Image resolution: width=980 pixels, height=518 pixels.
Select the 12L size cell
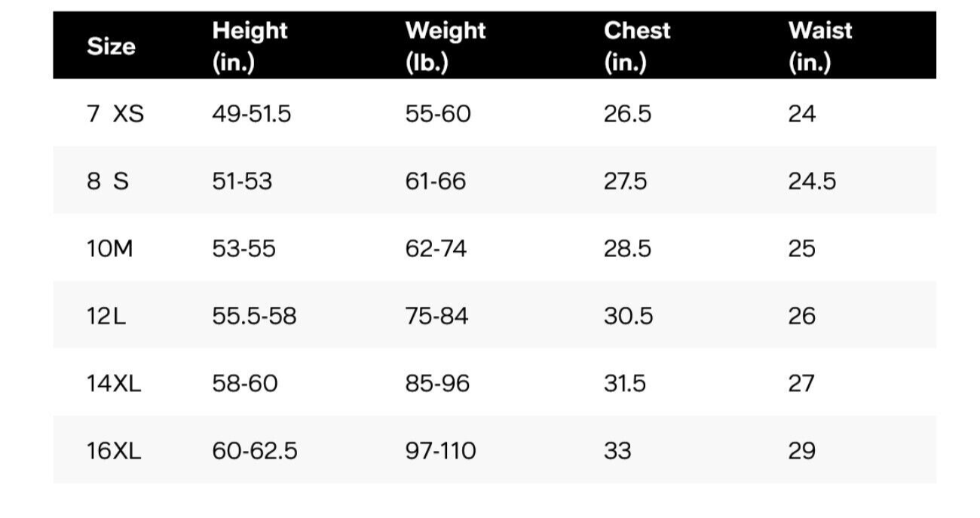click(106, 316)
